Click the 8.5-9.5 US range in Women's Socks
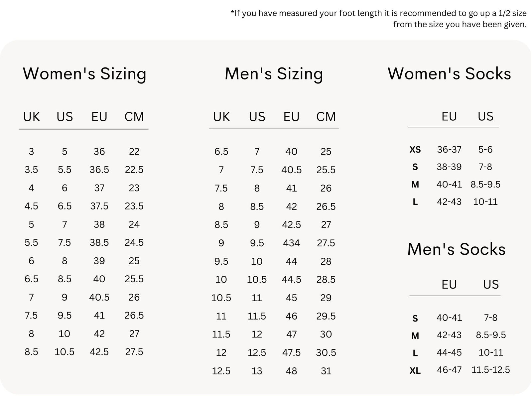The image size is (532, 399). coord(485,184)
